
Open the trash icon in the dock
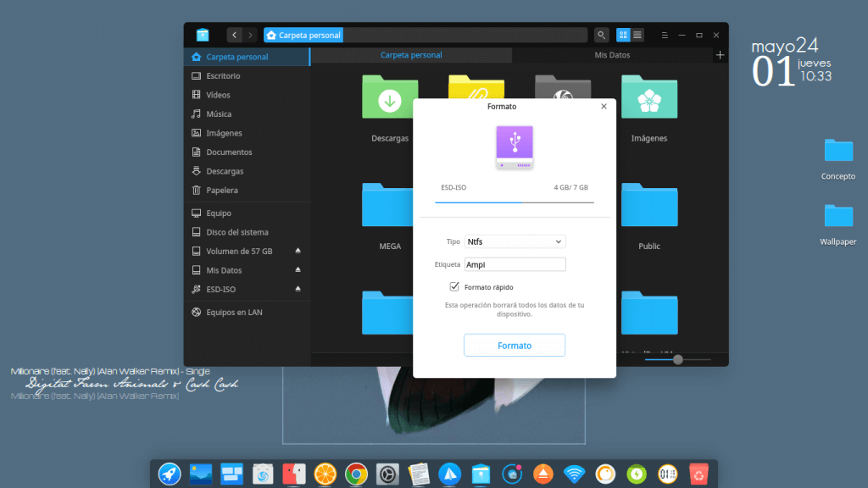pos(698,474)
